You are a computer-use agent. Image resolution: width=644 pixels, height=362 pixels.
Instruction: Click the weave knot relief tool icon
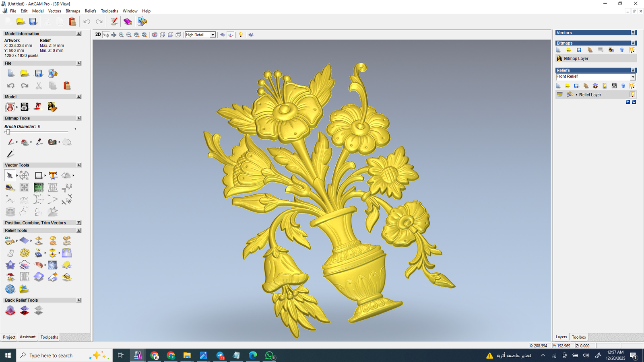click(x=25, y=253)
